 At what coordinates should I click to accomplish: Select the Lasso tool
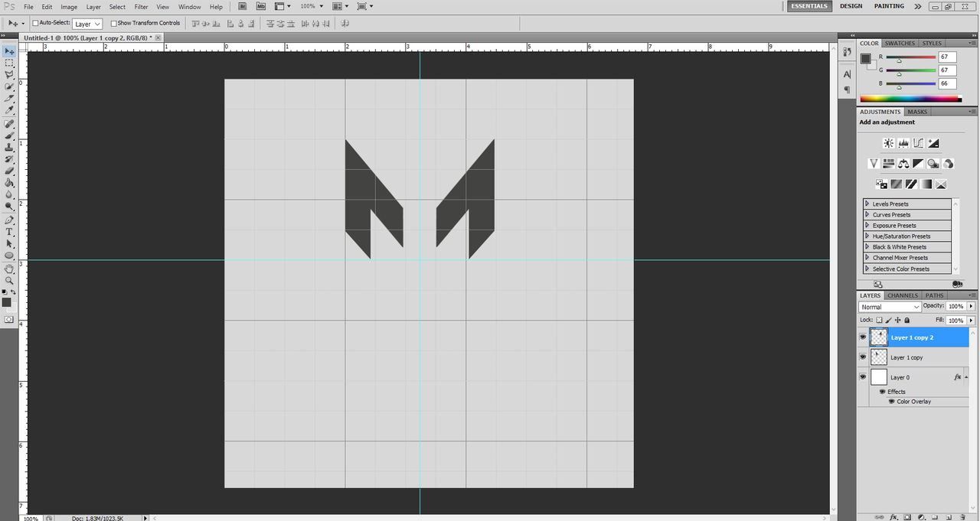pyautogui.click(x=9, y=75)
